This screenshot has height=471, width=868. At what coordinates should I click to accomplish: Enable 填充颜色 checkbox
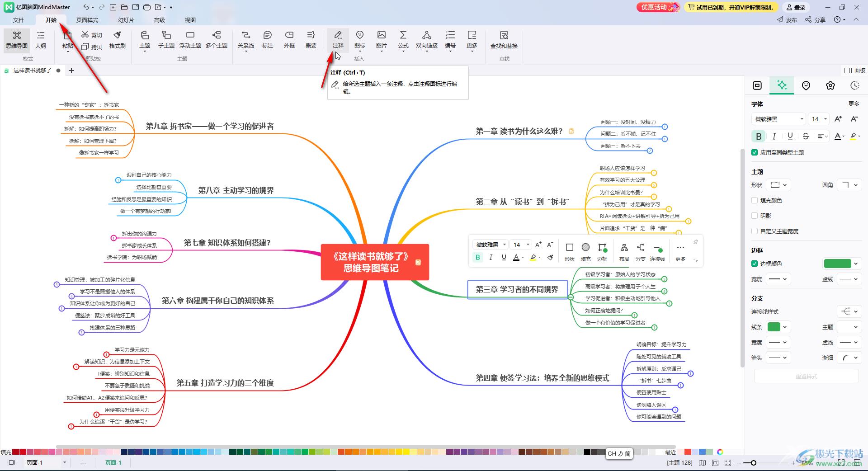[755, 200]
